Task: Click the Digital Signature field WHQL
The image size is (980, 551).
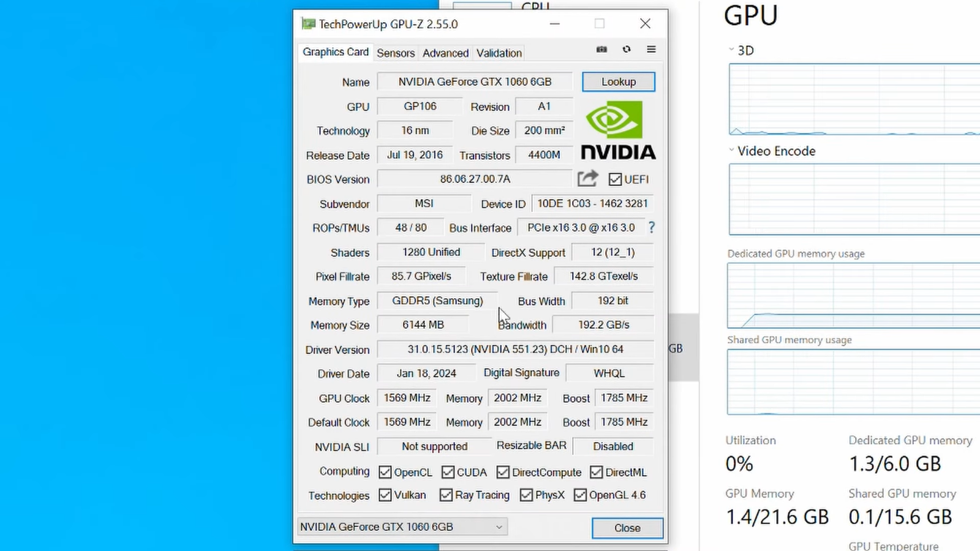Action: (x=609, y=373)
